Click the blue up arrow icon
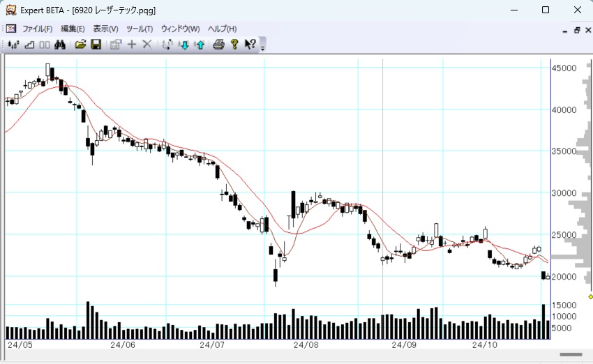The height and width of the screenshot is (364, 593). pyautogui.click(x=200, y=45)
